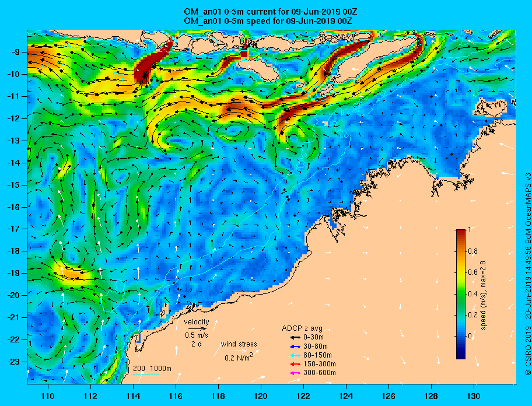Click the '80-150m' depth label

(317, 355)
